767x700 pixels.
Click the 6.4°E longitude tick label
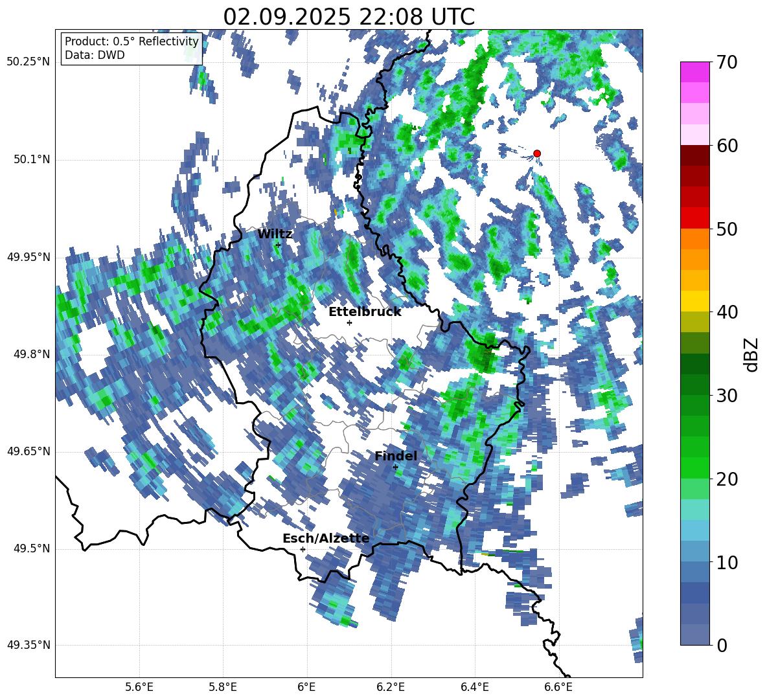pos(474,687)
